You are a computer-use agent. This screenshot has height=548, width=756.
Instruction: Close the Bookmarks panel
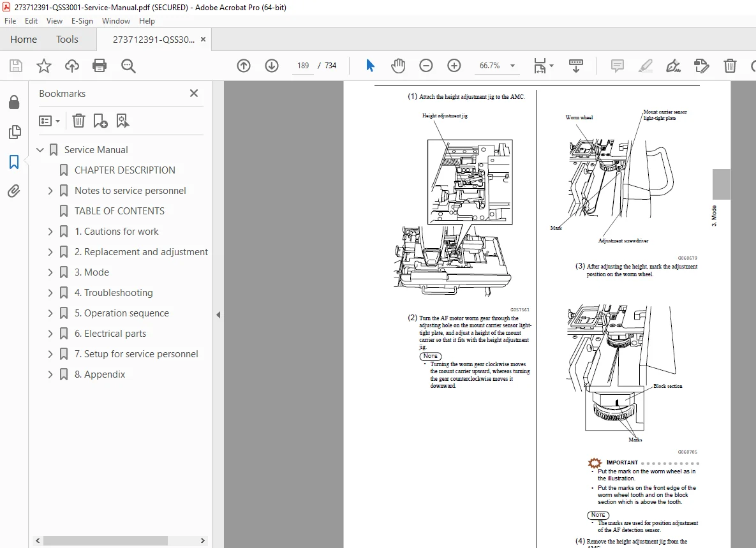coord(194,93)
